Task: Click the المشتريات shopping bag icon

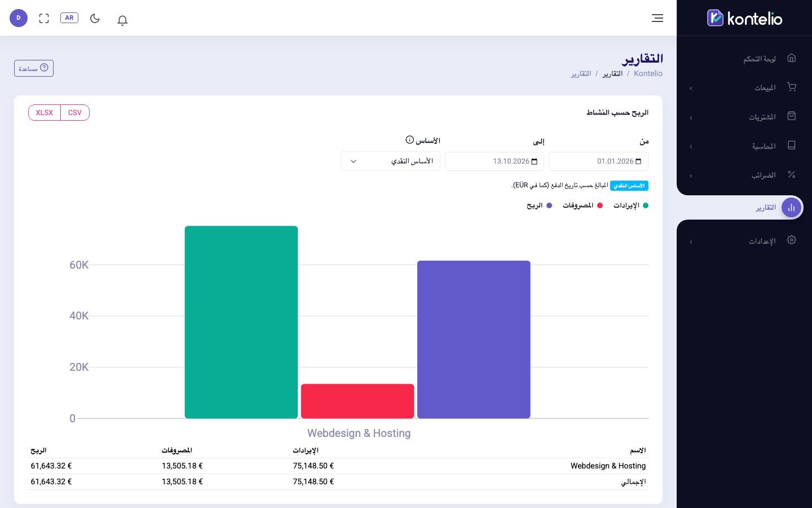Action: click(x=792, y=116)
